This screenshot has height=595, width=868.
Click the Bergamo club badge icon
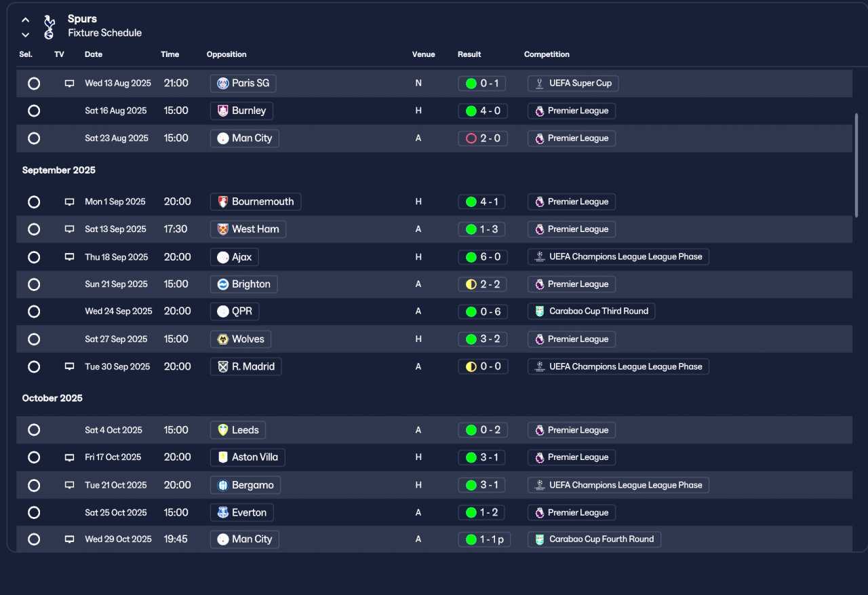pyautogui.click(x=223, y=485)
